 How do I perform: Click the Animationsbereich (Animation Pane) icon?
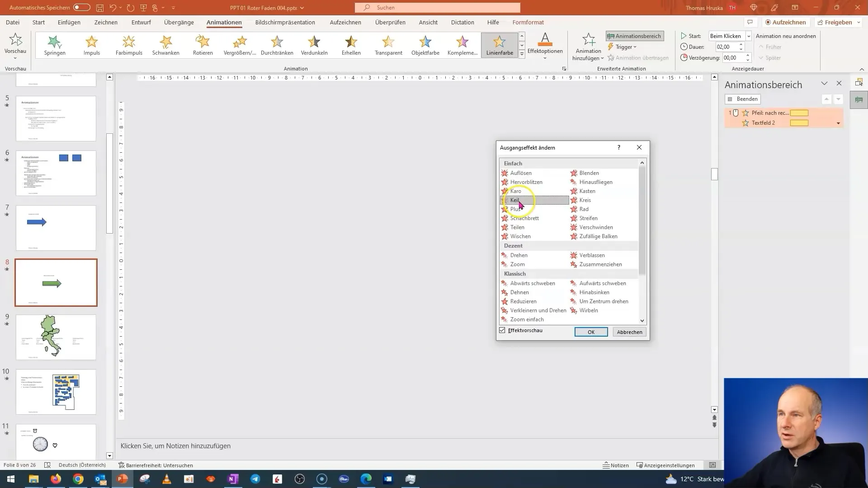coord(634,36)
